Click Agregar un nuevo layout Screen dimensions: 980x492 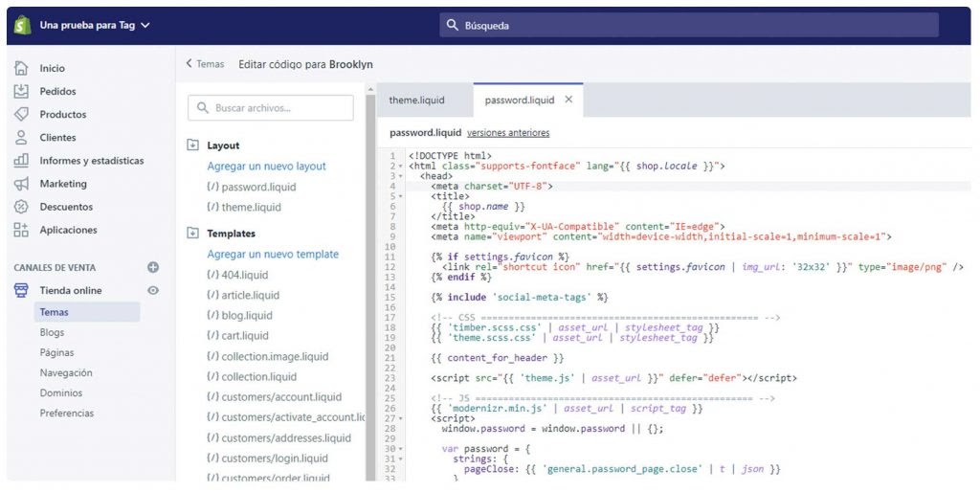(x=267, y=167)
